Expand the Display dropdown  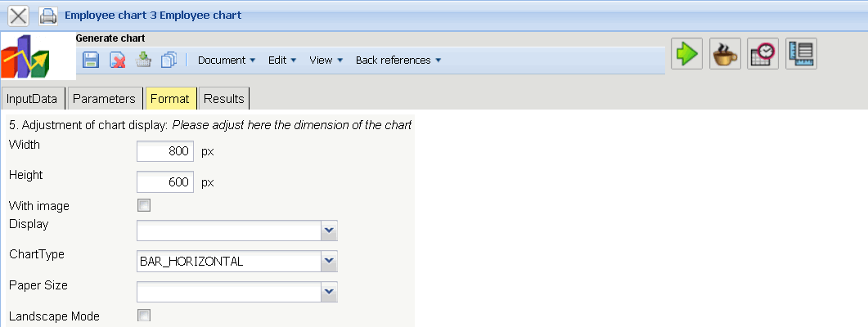pos(329,231)
